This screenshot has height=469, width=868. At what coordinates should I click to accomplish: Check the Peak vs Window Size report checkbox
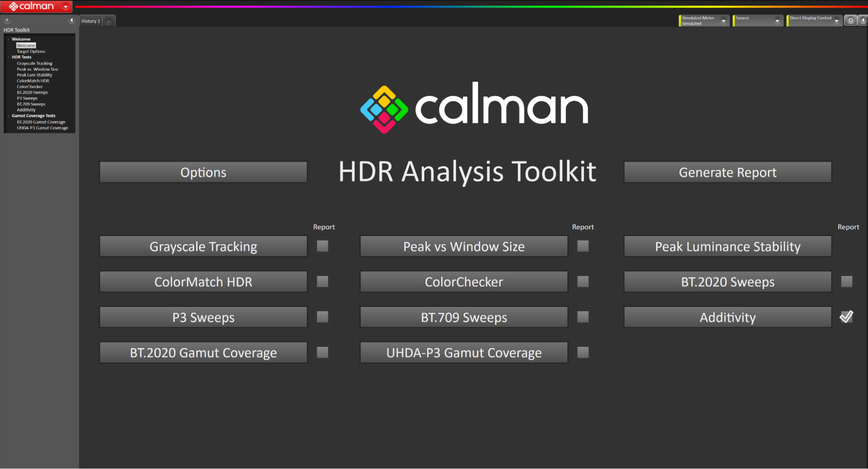583,246
